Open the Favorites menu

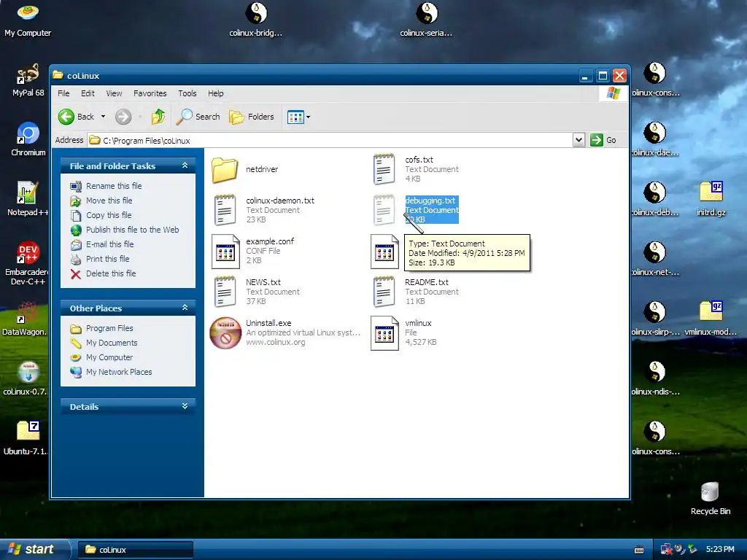pos(150,93)
